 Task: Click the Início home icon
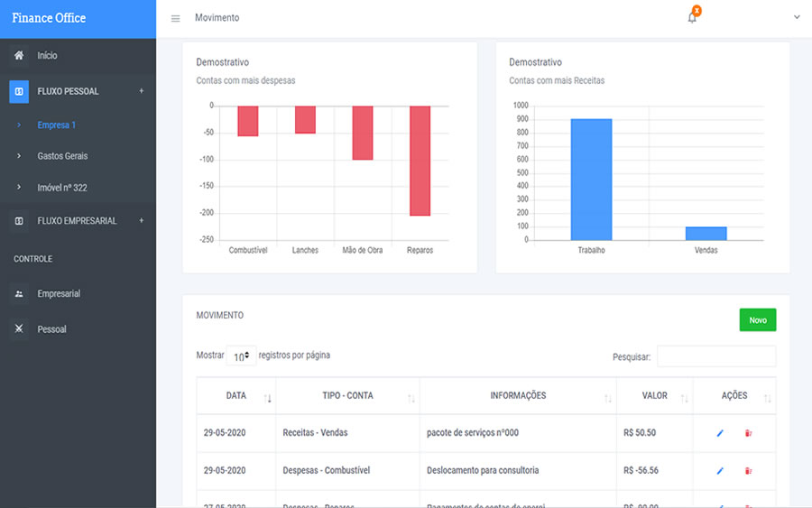coord(20,56)
